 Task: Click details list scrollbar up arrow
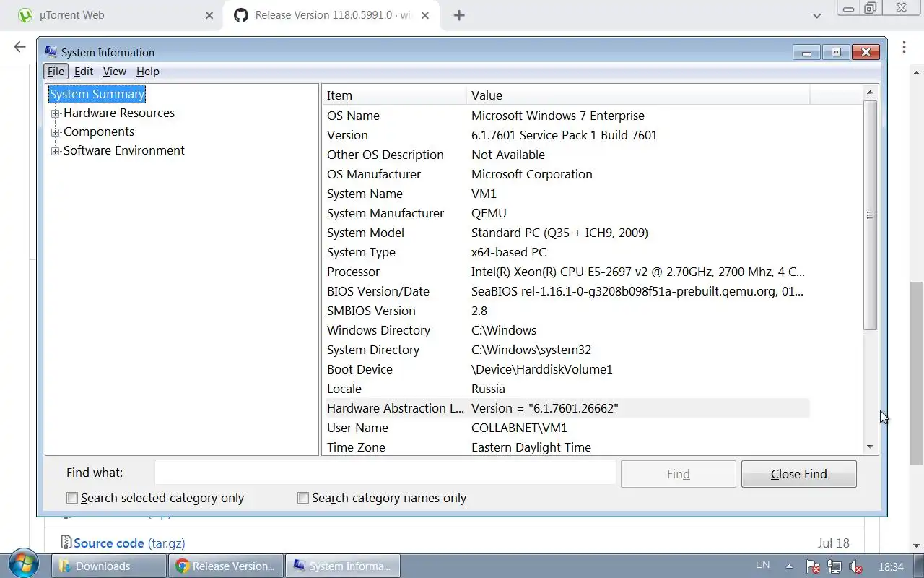tap(870, 92)
